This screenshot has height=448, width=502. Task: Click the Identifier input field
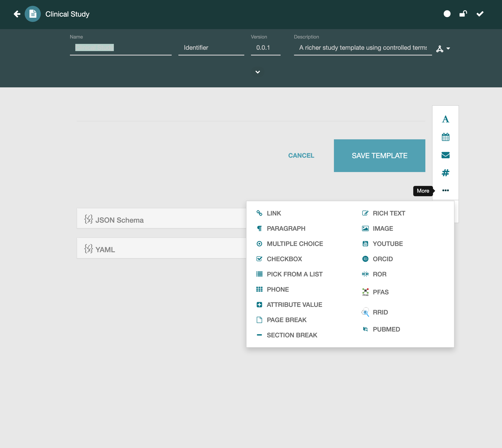(x=211, y=48)
